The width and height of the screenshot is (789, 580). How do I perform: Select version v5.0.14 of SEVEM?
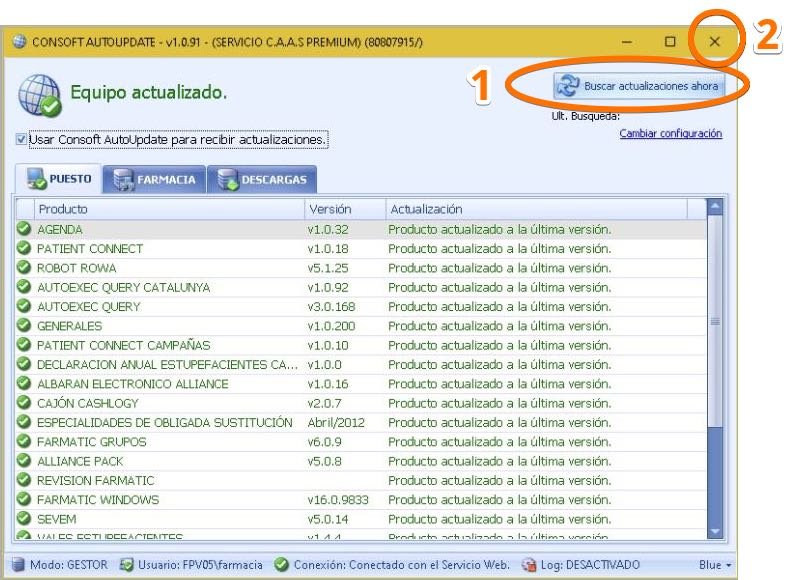[328, 519]
